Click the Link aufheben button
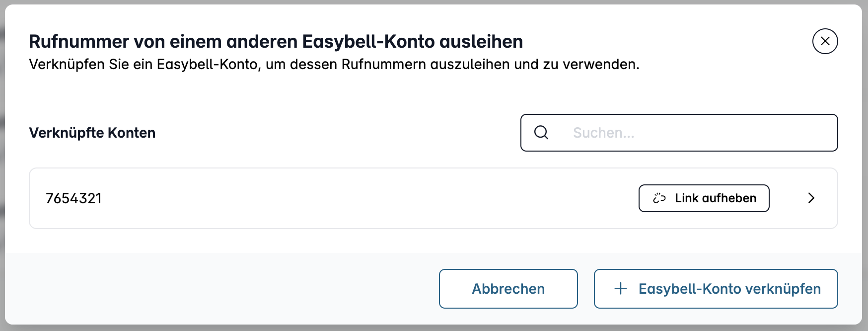This screenshot has width=868, height=331. pos(704,198)
